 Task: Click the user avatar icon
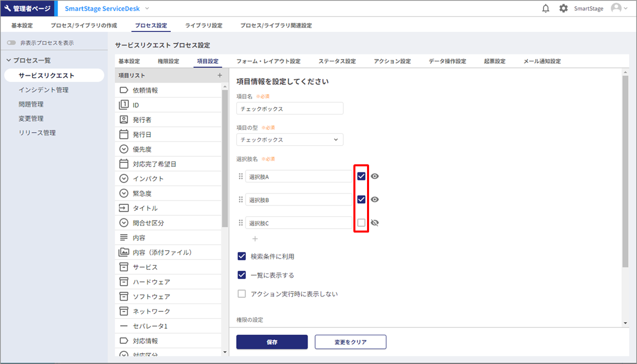(616, 9)
